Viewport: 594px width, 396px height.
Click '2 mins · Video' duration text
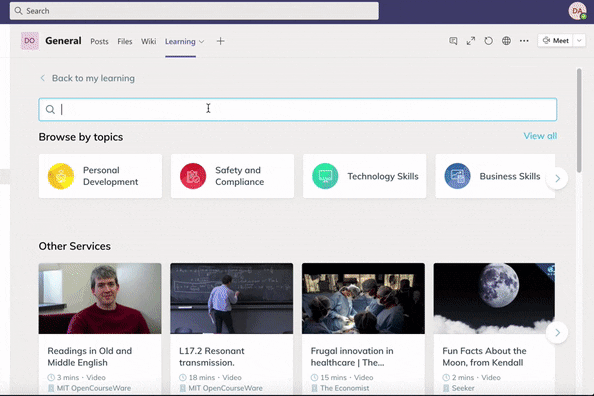tap(476, 377)
